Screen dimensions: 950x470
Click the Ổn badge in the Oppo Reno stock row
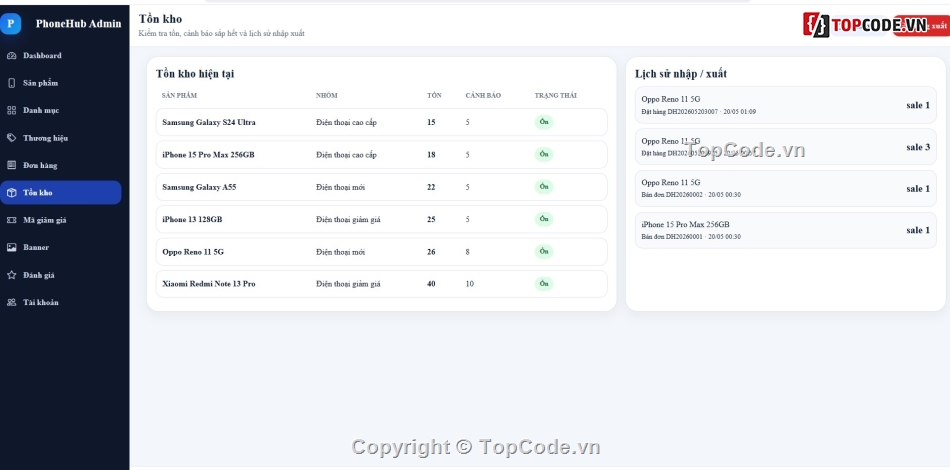[544, 251]
